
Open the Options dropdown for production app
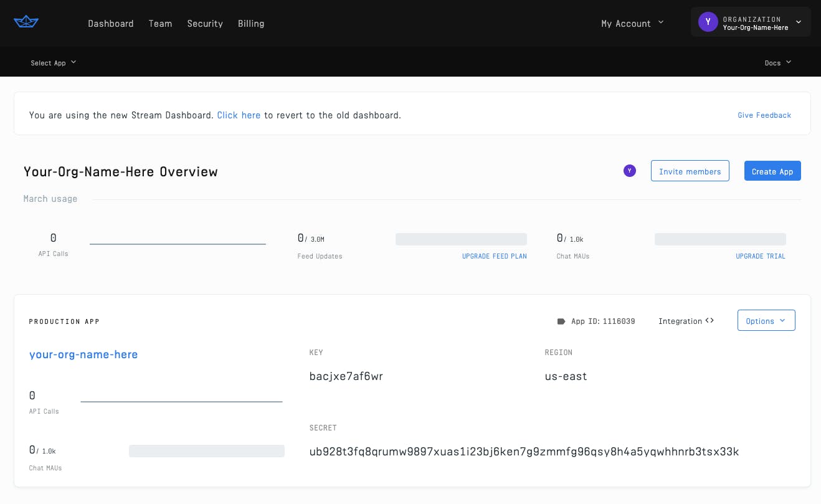click(766, 320)
